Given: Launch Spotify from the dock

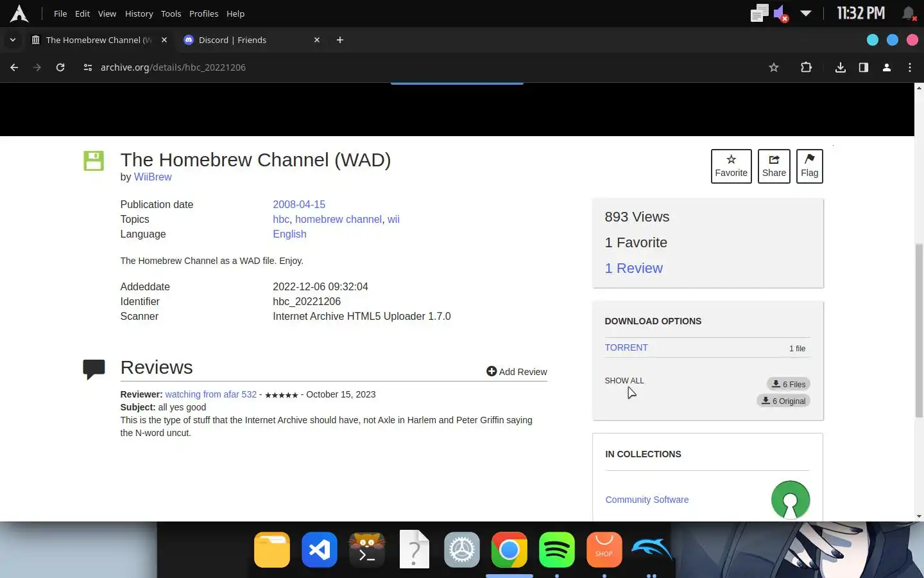Looking at the screenshot, I should pyautogui.click(x=557, y=550).
